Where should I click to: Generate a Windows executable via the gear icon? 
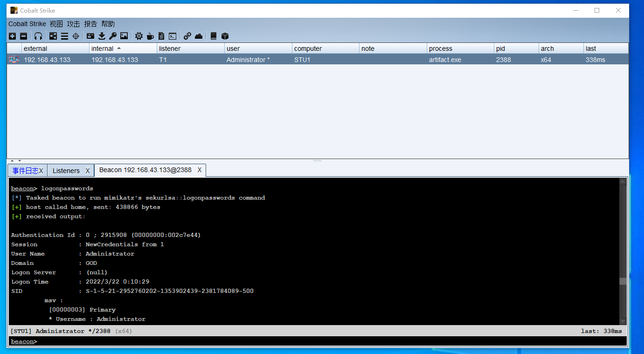point(139,36)
